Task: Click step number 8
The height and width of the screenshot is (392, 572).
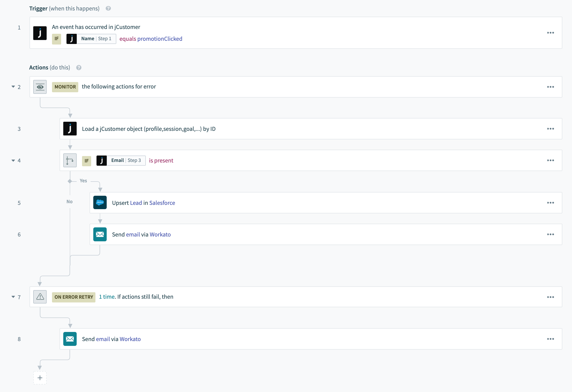Action: point(19,339)
